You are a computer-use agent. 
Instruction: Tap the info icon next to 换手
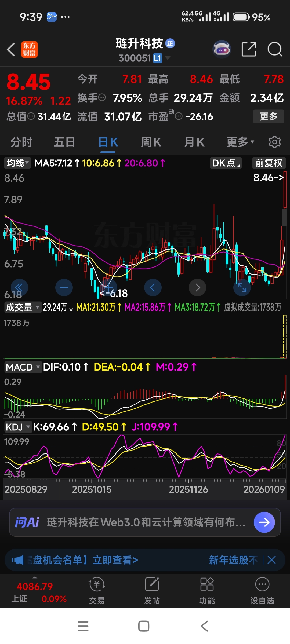tap(102, 97)
